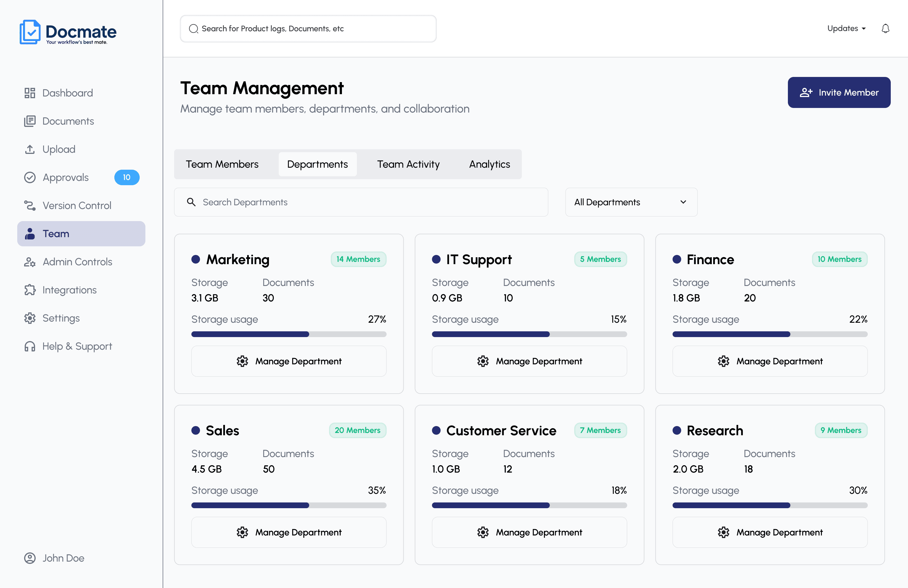Switch to the Analytics tab
This screenshot has height=588, width=908.
click(489, 164)
